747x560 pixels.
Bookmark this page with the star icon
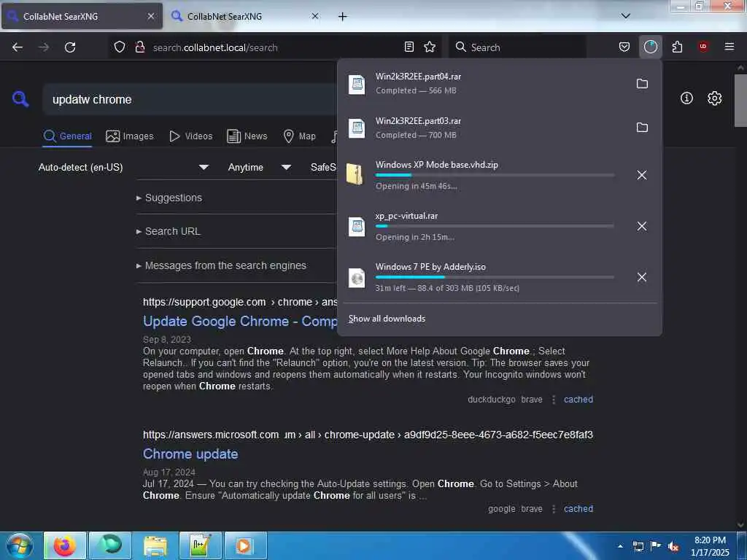click(430, 47)
